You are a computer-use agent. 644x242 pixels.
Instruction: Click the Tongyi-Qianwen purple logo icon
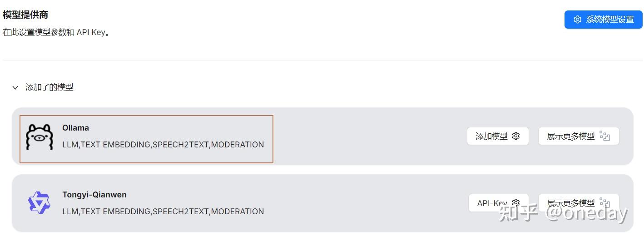tap(39, 203)
